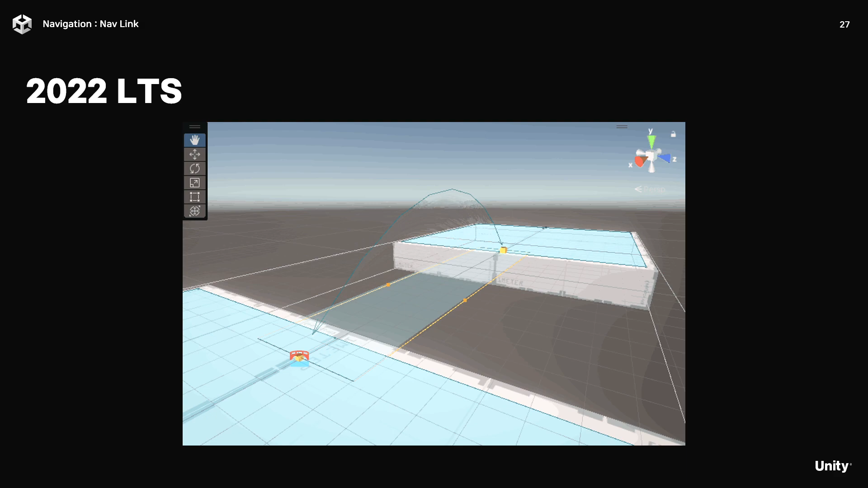The height and width of the screenshot is (488, 868).
Task: Select the combined Transform tool
Action: 195,211
